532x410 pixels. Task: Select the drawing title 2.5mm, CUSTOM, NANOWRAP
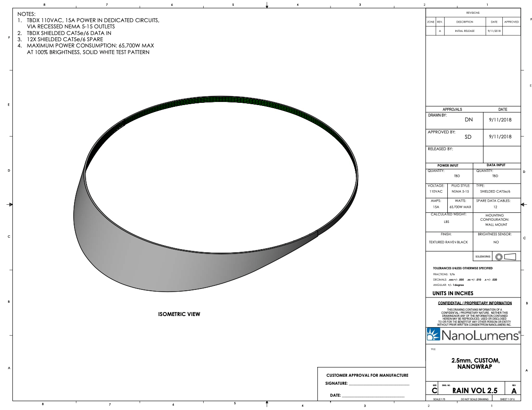pos(475,363)
